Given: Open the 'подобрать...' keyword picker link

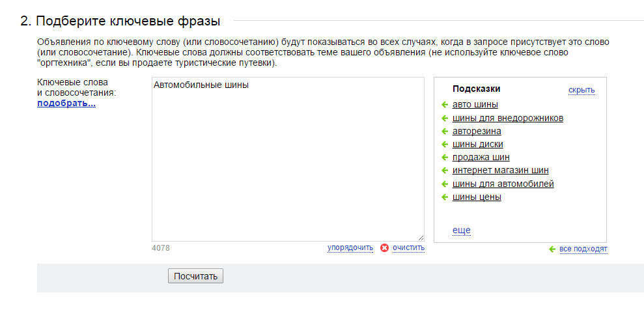Looking at the screenshot, I should [66, 104].
